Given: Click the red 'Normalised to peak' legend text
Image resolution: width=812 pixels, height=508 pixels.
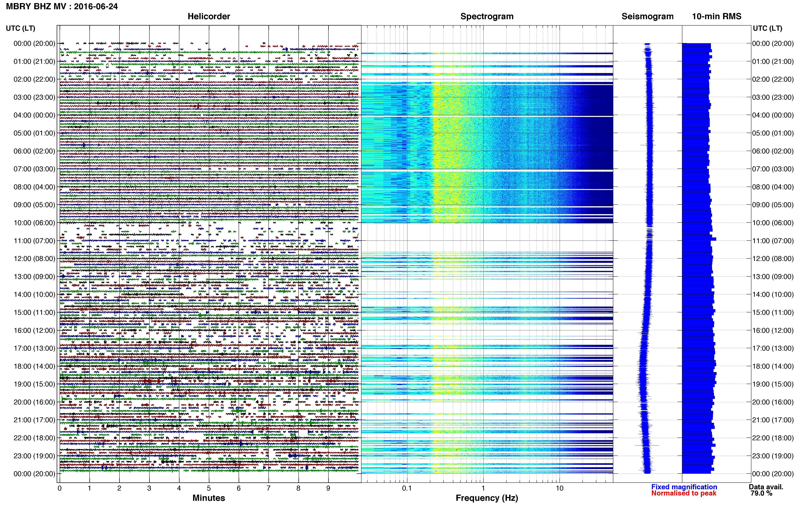Looking at the screenshot, I should point(684,493).
